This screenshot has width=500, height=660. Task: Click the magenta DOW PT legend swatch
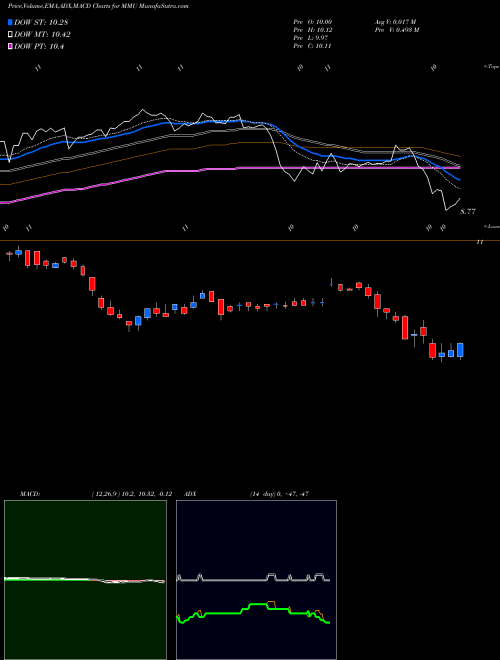[10, 47]
